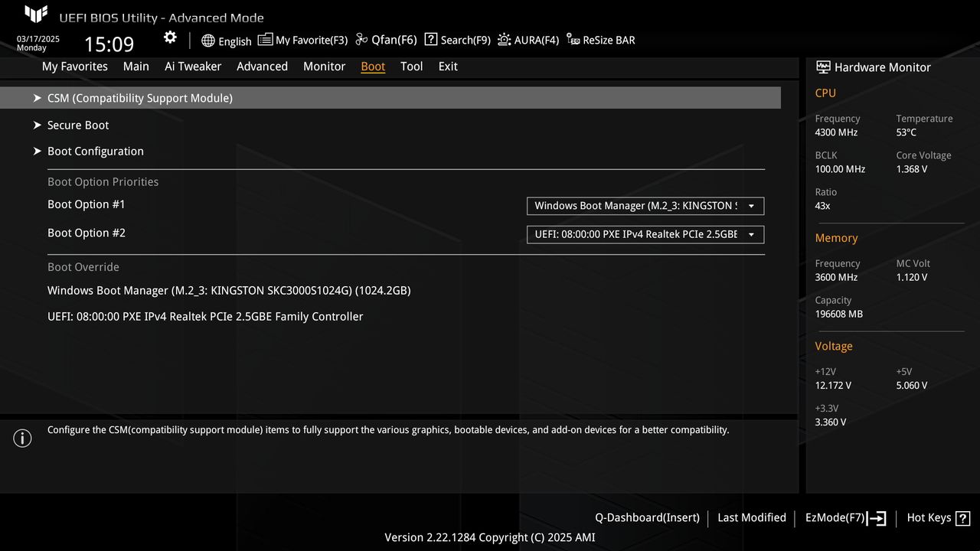Click the Hot Keys question mark icon
The width and height of the screenshot is (980, 551).
(x=963, y=518)
